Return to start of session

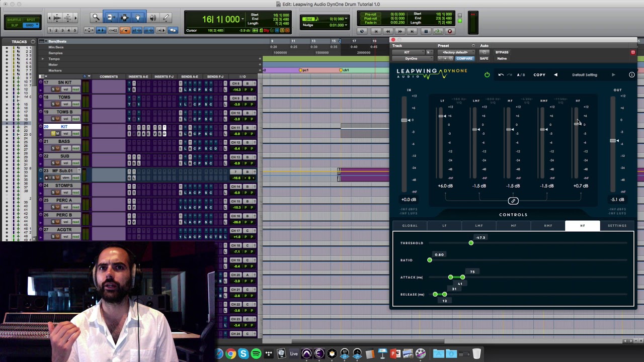point(375,31)
